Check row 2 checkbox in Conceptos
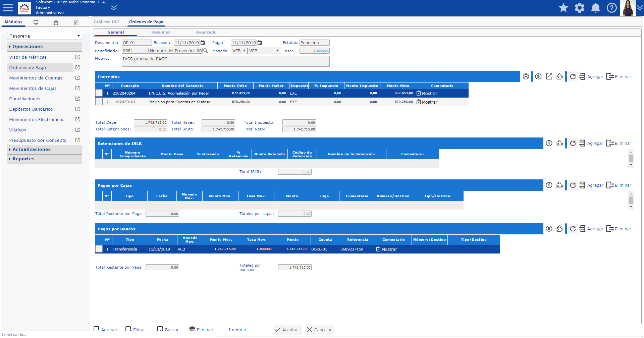 [99, 102]
